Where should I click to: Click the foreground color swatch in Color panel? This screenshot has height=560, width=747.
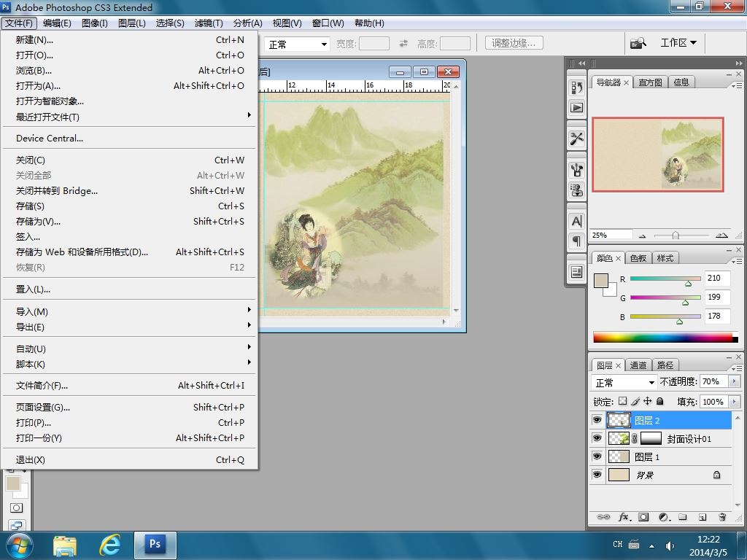[601, 281]
